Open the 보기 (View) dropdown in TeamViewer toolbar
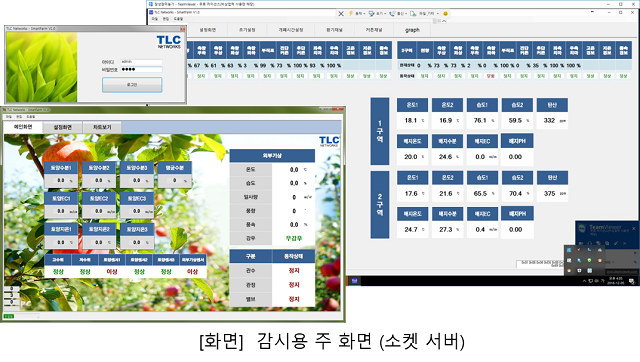Viewport: 640px width, 362px height. click(x=378, y=13)
